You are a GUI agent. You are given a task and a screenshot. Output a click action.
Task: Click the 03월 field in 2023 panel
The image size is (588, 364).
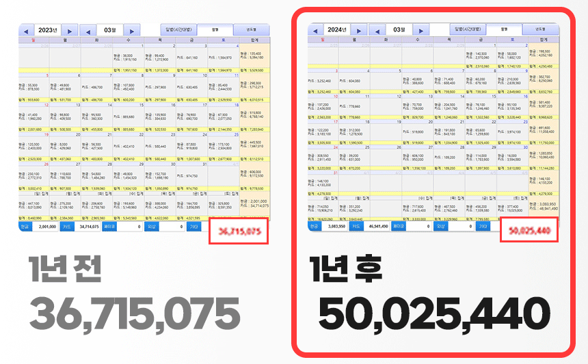tap(110, 30)
